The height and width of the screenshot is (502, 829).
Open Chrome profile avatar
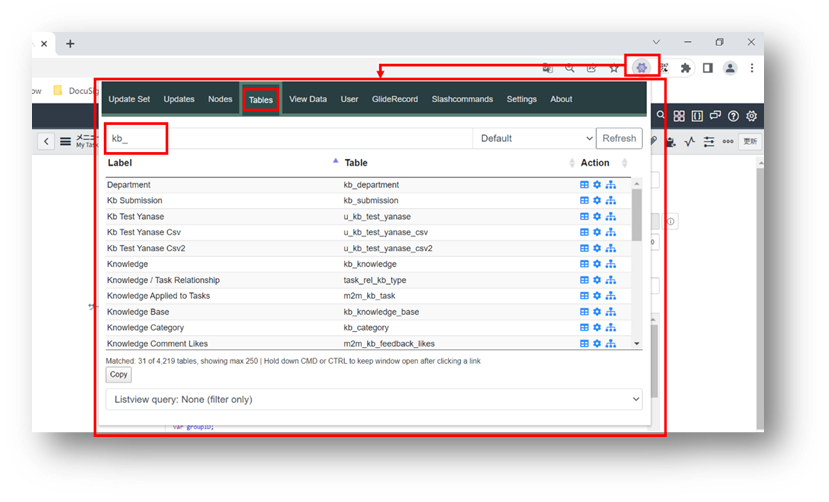(730, 68)
